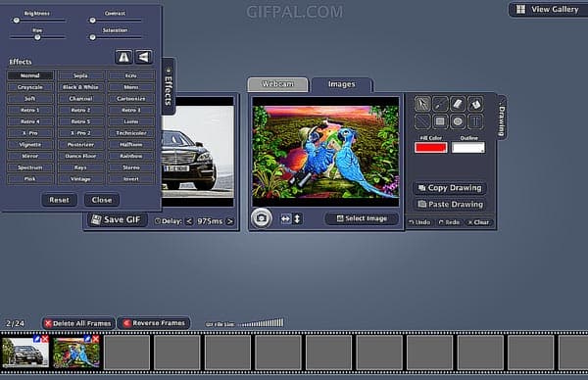Apply the Retro 5 effect
Image resolution: width=588 pixels, height=380 pixels.
click(x=80, y=121)
